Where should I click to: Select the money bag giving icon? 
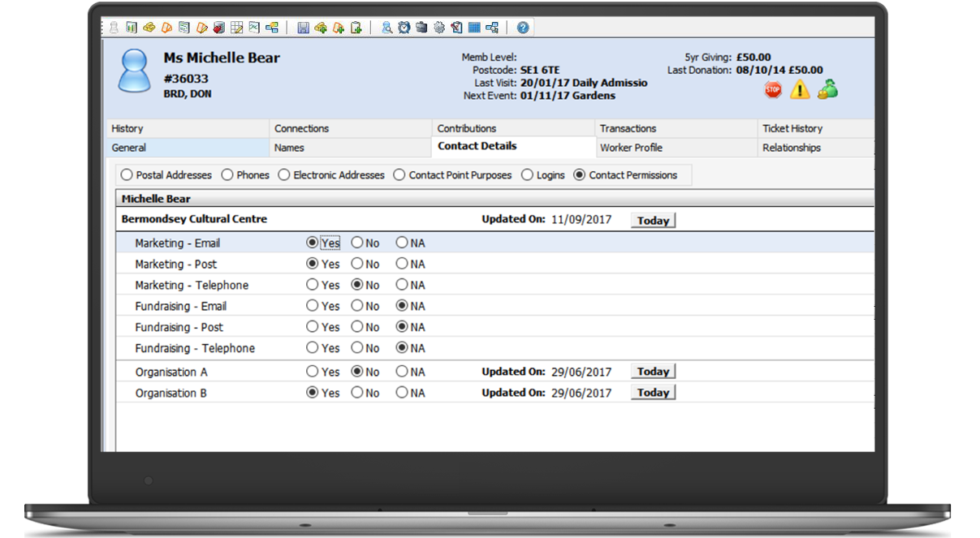(827, 91)
